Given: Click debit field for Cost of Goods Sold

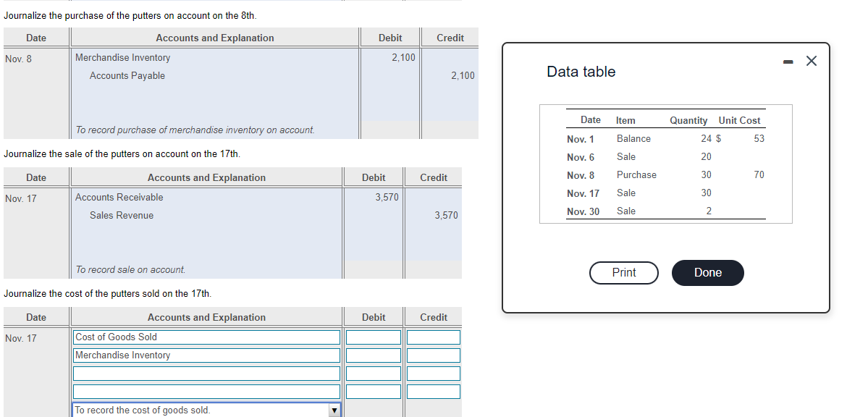Looking at the screenshot, I should pos(374,337).
